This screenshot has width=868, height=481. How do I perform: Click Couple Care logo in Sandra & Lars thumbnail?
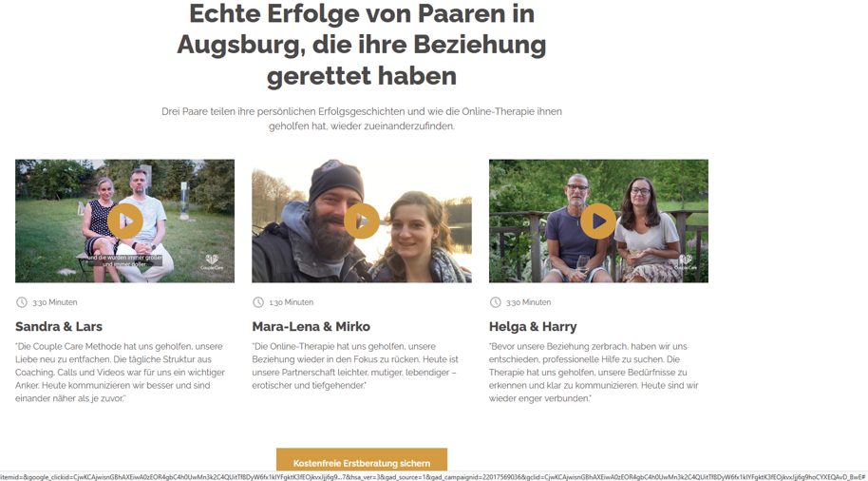[x=212, y=262]
